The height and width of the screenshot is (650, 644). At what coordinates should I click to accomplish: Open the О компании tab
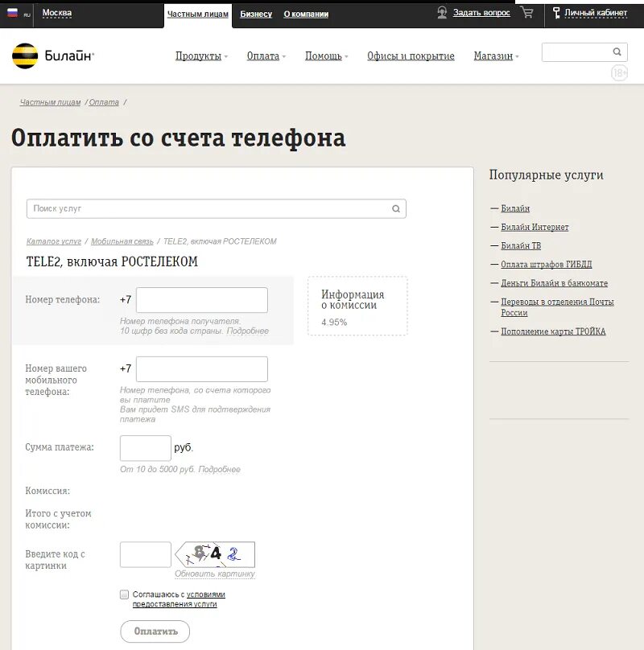306,14
